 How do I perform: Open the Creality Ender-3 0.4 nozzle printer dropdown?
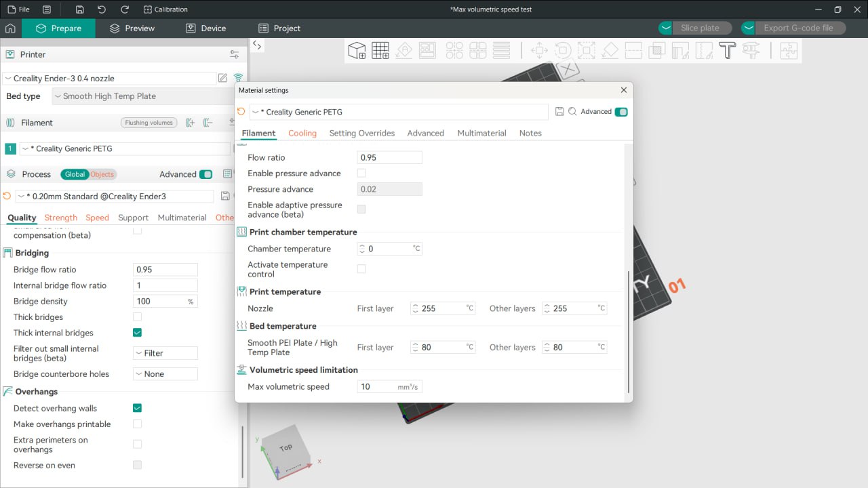[x=109, y=79]
